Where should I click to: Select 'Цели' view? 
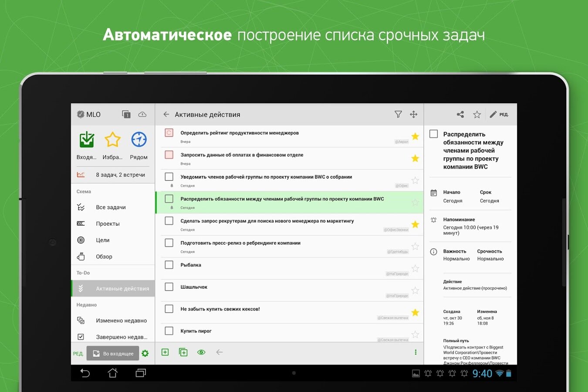pos(113,240)
